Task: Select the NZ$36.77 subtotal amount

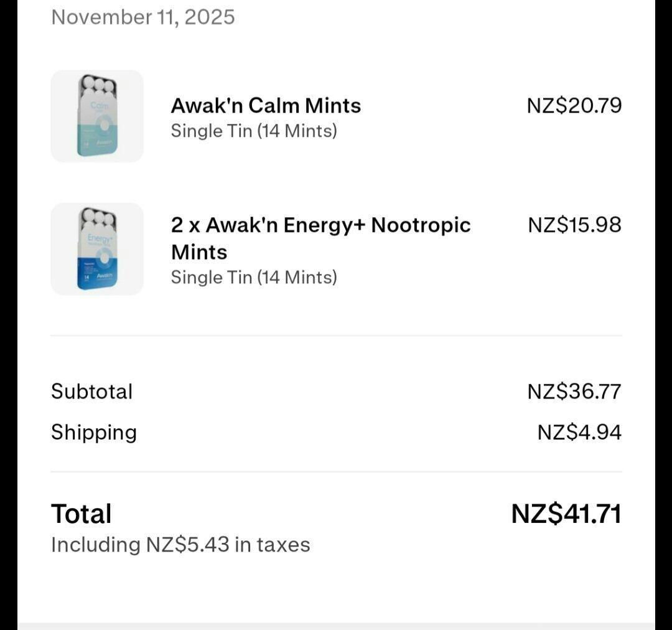Action: tap(574, 392)
